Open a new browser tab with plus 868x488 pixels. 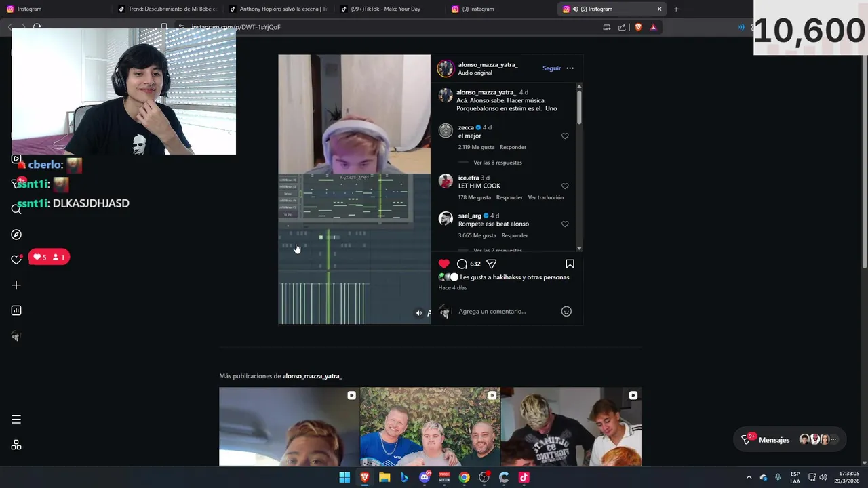[x=676, y=9]
